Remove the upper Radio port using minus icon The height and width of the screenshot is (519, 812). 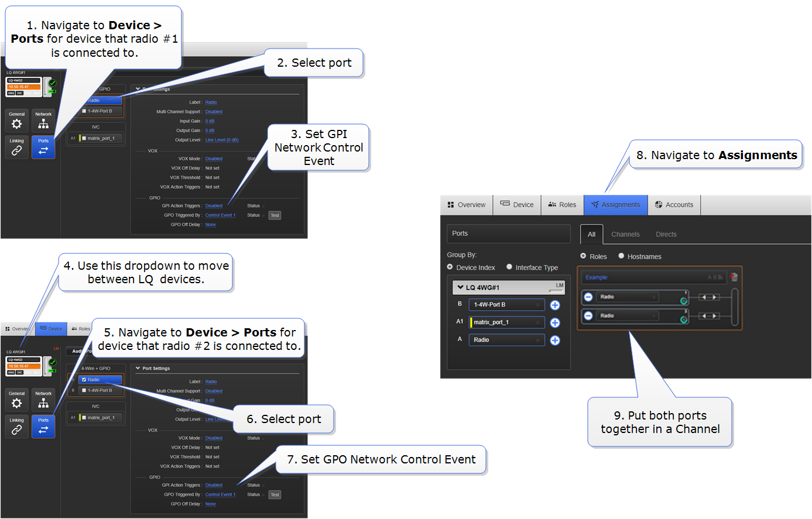point(588,297)
